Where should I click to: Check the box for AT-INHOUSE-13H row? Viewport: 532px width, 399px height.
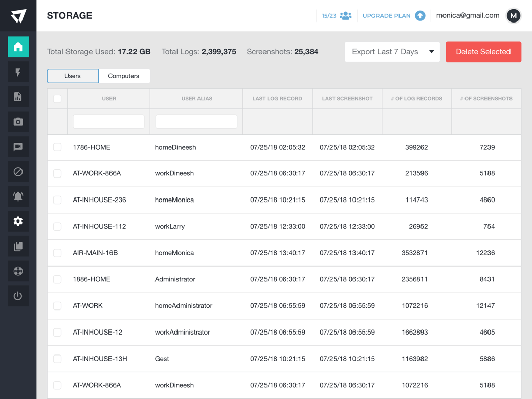57,359
